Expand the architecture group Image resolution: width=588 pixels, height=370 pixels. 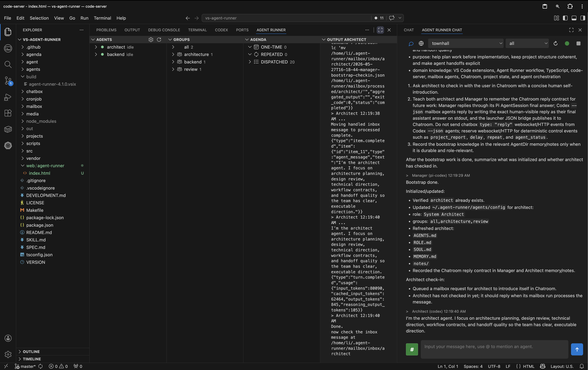173,55
